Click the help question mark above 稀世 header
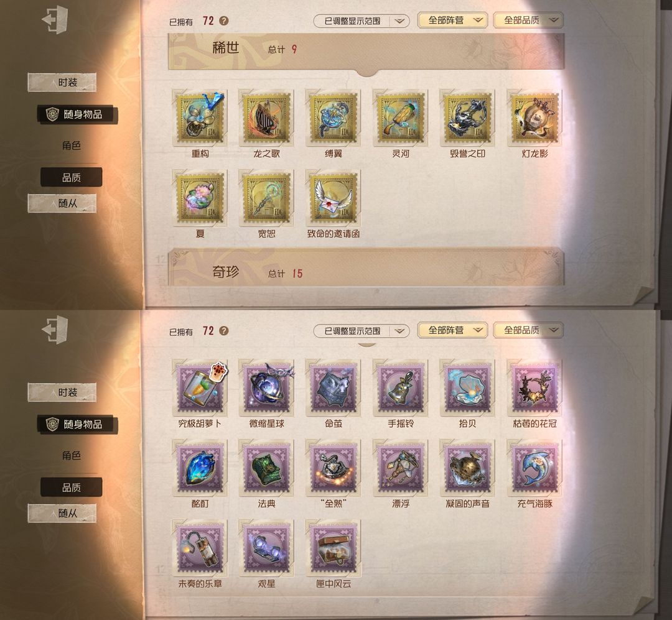 point(224,21)
